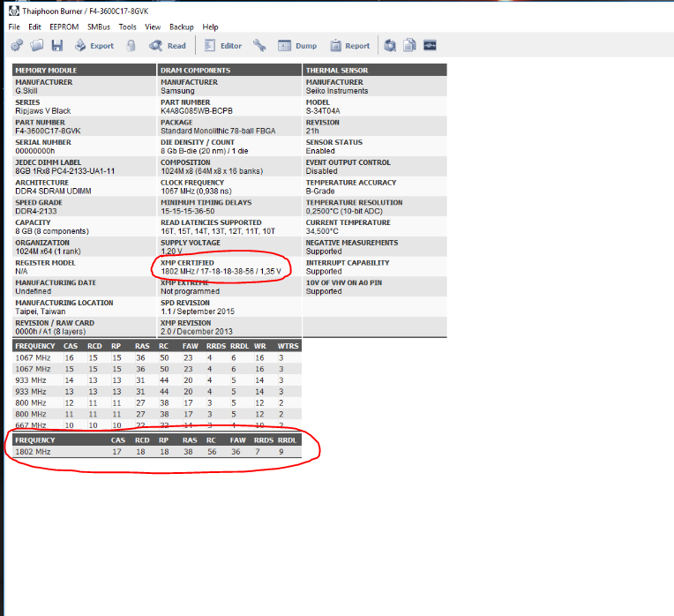This screenshot has width=674, height=616.
Task: Select DRAM part number K4A8G085WB-BCPB
Action: (197, 111)
